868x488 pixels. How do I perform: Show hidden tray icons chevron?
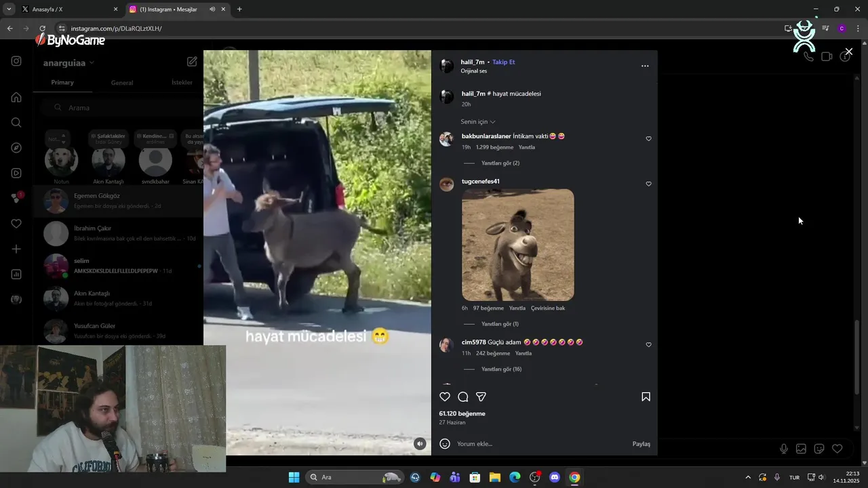tap(748, 477)
